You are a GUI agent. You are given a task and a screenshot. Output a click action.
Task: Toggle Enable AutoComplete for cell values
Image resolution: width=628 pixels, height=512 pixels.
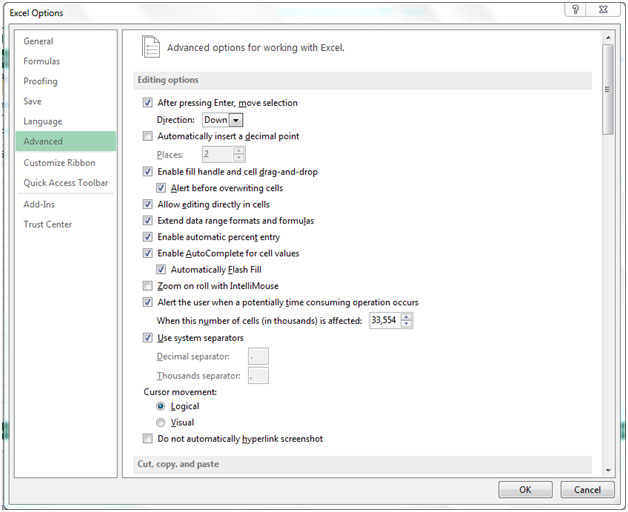(x=147, y=253)
